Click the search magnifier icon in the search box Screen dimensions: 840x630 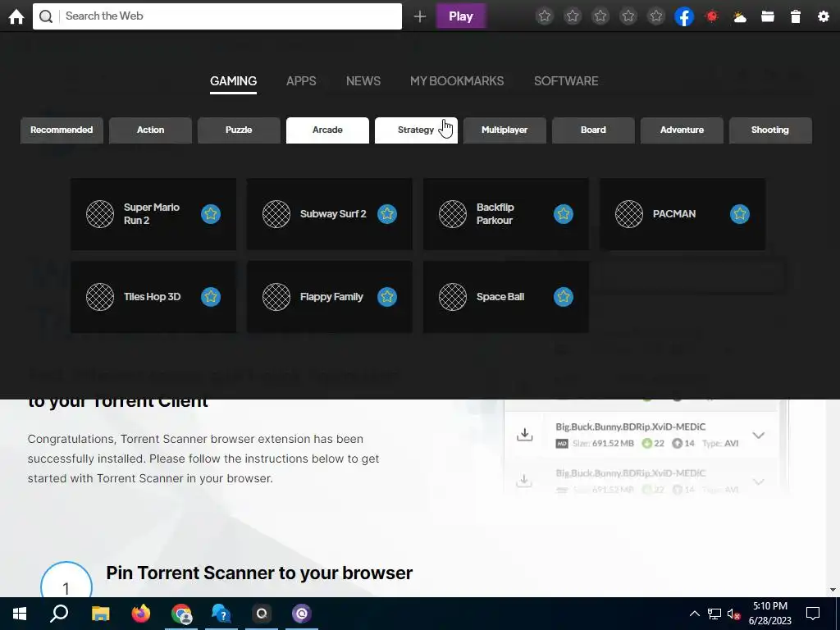point(46,16)
